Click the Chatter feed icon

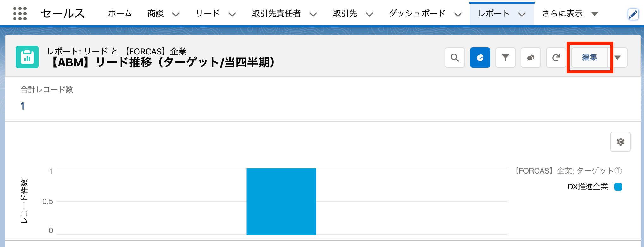coord(530,58)
